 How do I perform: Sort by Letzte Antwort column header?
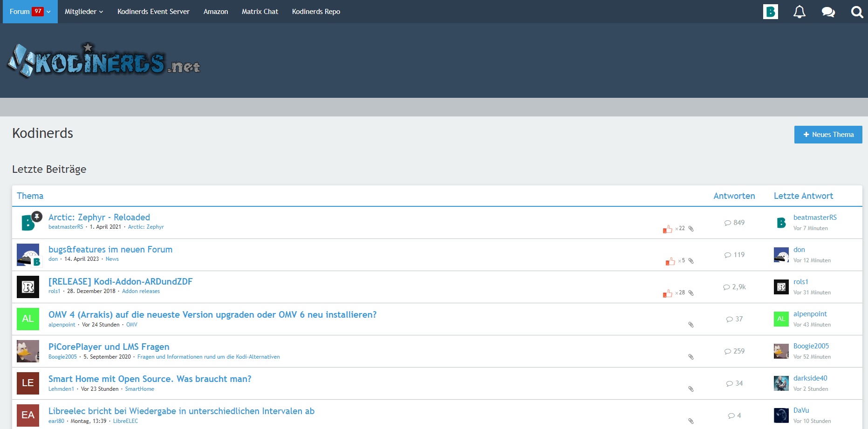coord(803,196)
